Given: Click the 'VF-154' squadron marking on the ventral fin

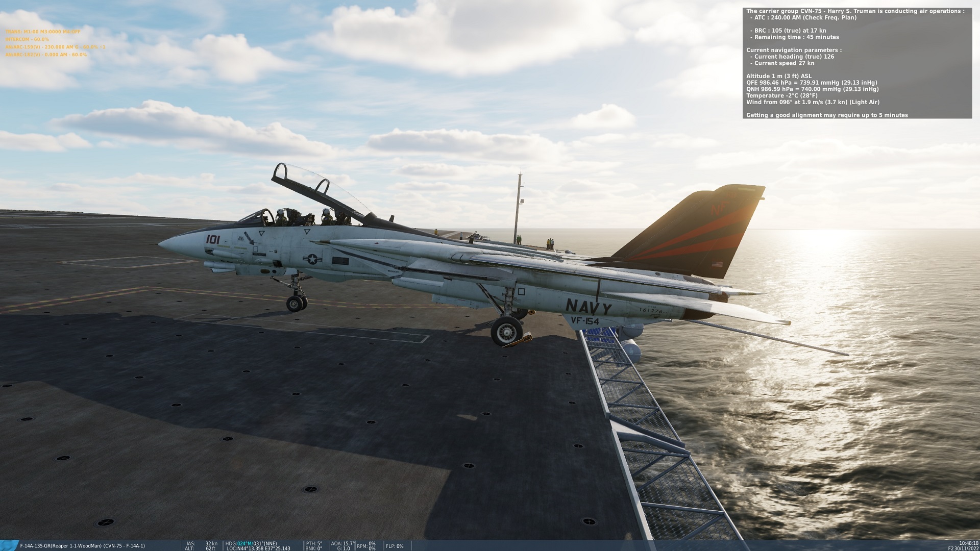Looking at the screenshot, I should tap(585, 321).
